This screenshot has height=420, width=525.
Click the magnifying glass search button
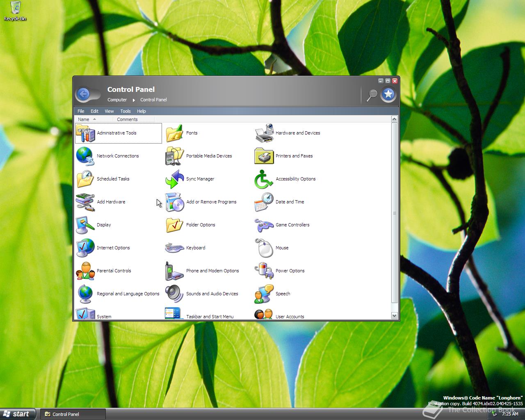point(372,95)
